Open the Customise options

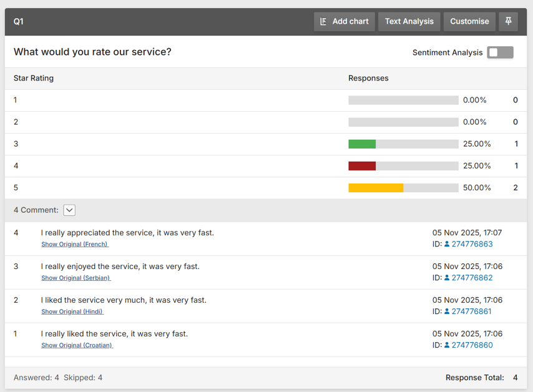click(x=469, y=21)
